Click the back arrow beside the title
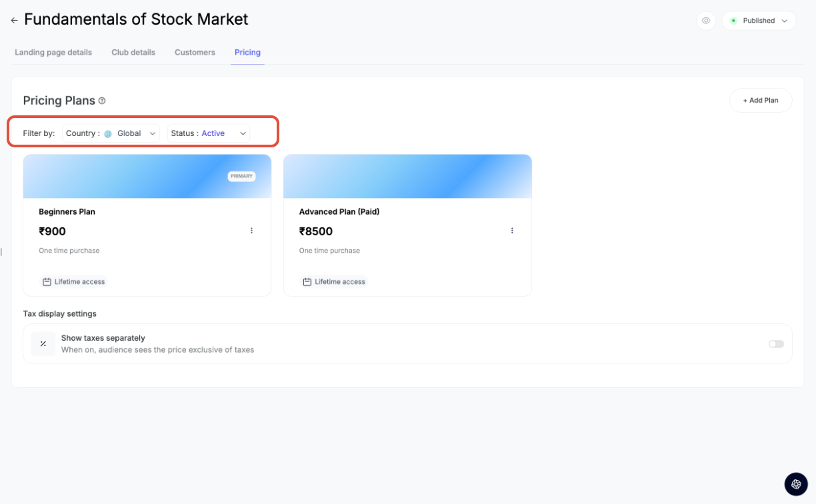The width and height of the screenshot is (816, 504). tap(14, 21)
